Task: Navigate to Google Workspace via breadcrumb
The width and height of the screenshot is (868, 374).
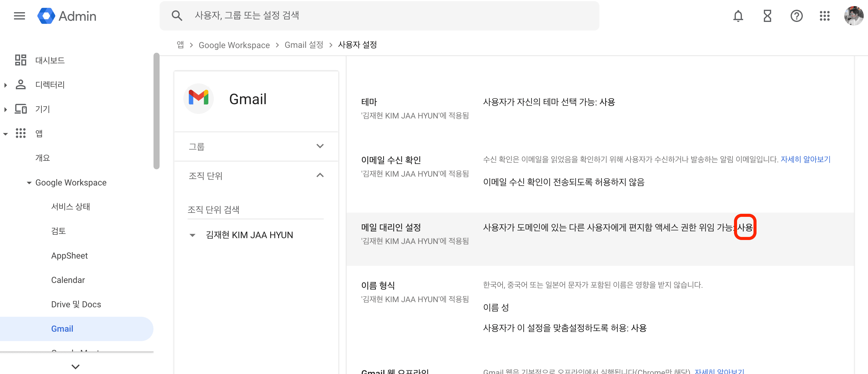Action: coord(234,45)
